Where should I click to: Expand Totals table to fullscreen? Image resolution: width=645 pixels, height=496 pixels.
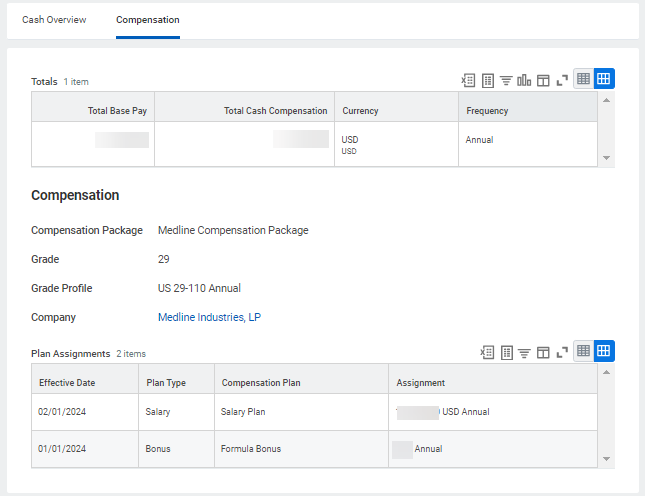562,80
